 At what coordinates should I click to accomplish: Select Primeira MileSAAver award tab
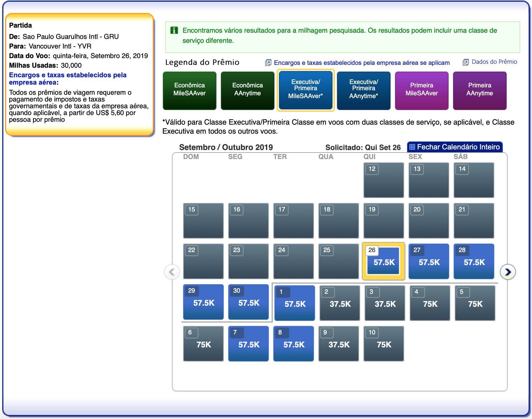click(422, 91)
